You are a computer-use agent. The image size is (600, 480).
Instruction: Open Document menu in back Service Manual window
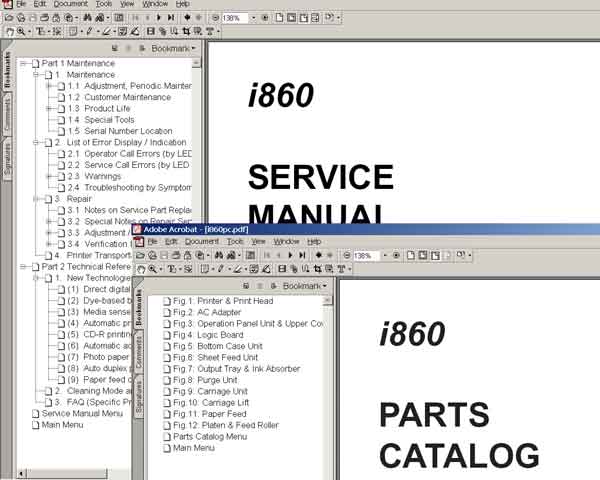[x=71, y=4]
